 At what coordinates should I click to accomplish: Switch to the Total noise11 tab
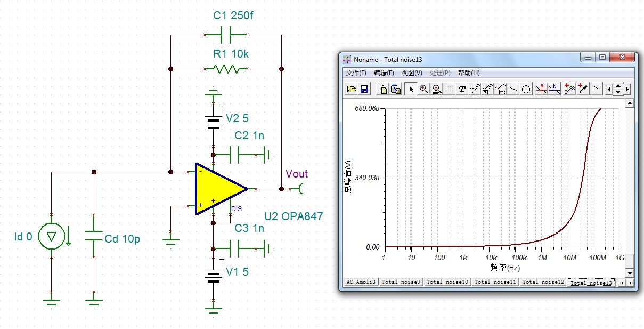coord(495,282)
